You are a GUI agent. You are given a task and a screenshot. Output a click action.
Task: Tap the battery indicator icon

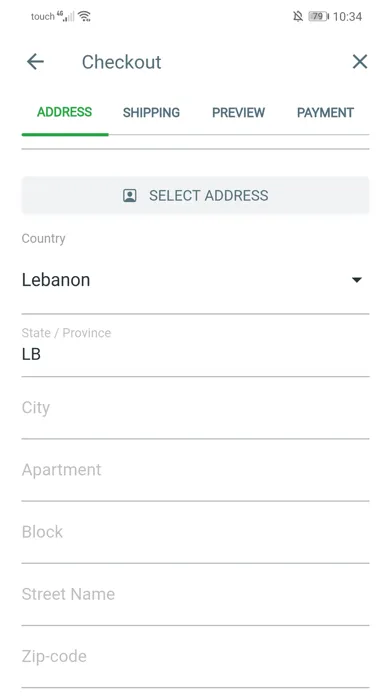pos(318,16)
